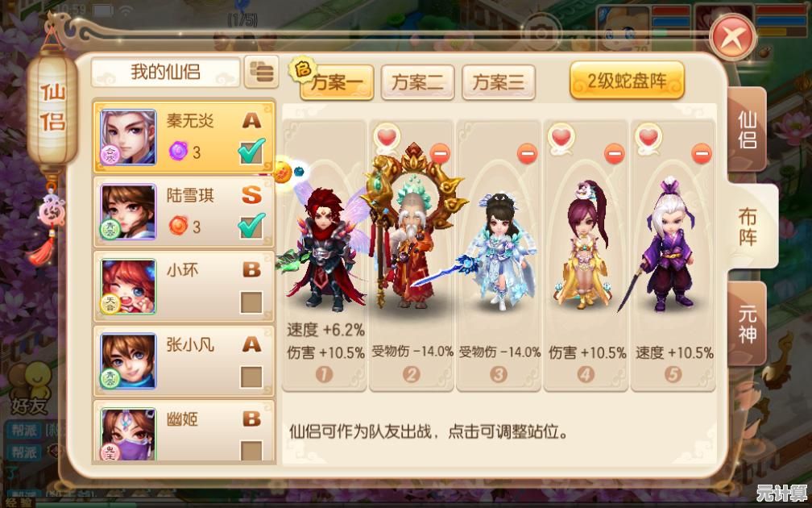Open the 仙侣 side tab
Image resolution: width=812 pixels, height=508 pixels.
tap(747, 129)
